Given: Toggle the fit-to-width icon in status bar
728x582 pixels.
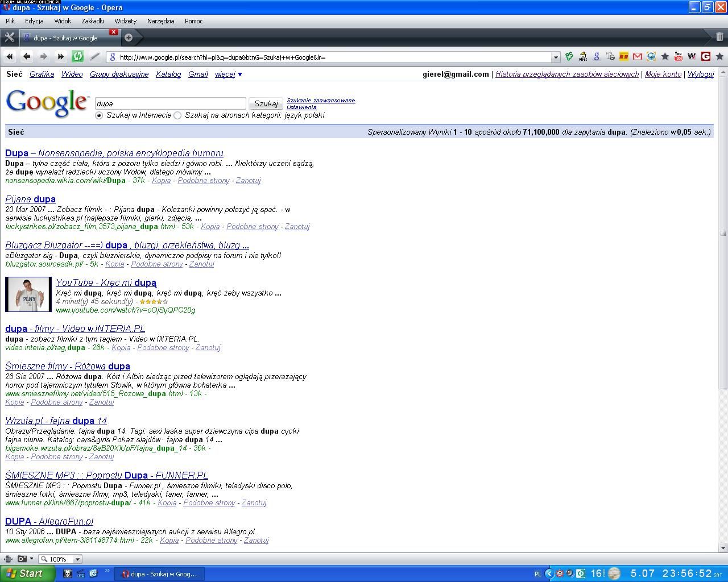Looking at the screenshot, I should click(9, 559).
